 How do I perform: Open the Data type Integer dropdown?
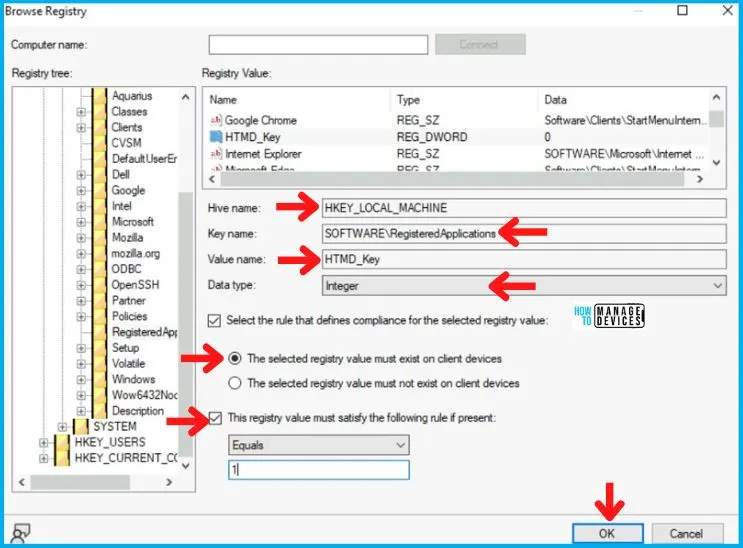[524, 286]
